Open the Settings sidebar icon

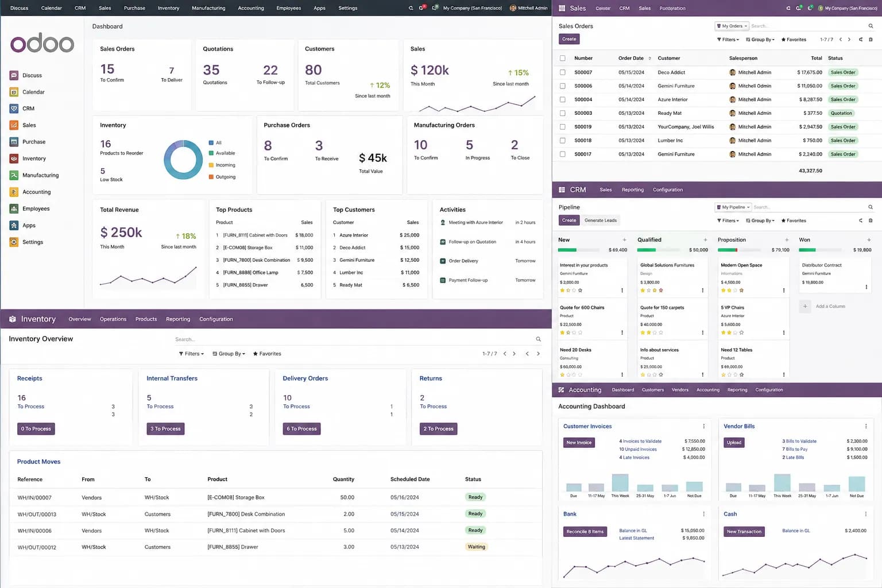(14, 242)
